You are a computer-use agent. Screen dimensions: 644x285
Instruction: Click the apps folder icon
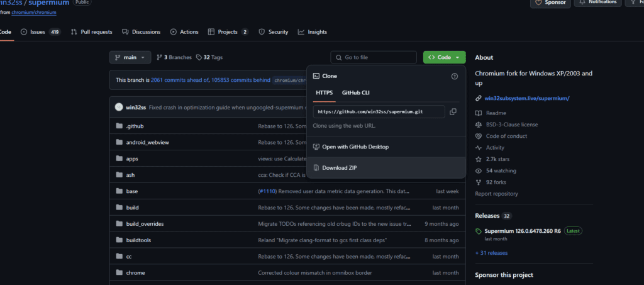tap(119, 159)
